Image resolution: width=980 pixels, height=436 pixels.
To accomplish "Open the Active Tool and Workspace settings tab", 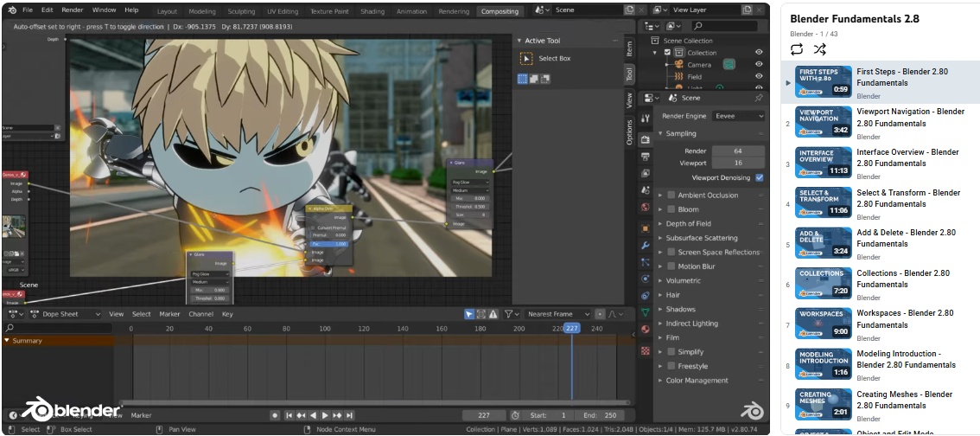I will [646, 119].
